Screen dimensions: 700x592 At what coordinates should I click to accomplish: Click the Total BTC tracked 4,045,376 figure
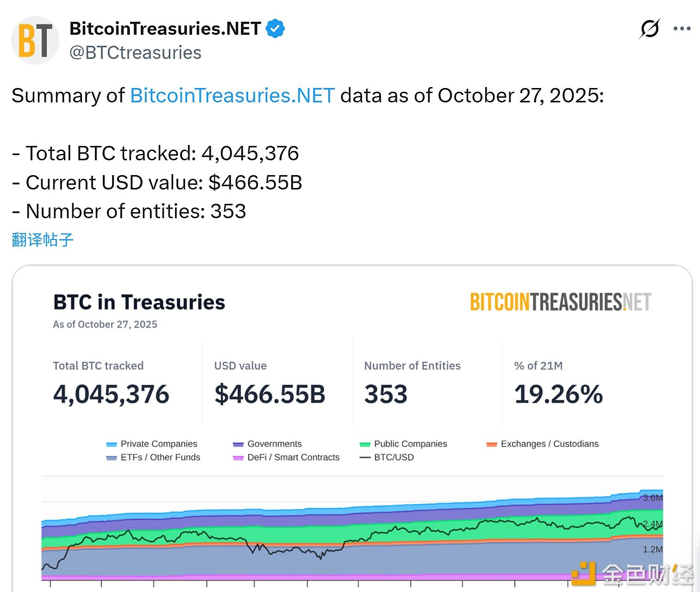tap(111, 394)
